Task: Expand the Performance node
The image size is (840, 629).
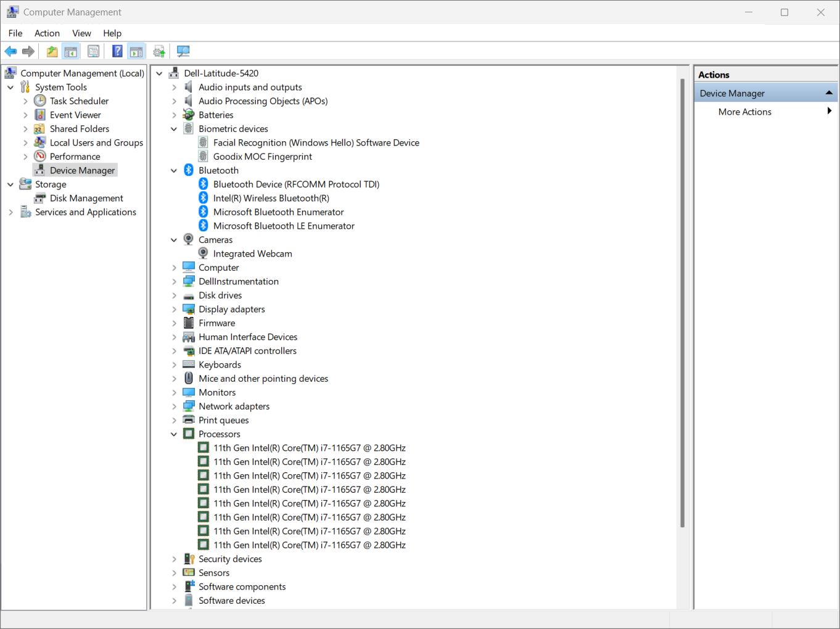Action: (x=25, y=157)
